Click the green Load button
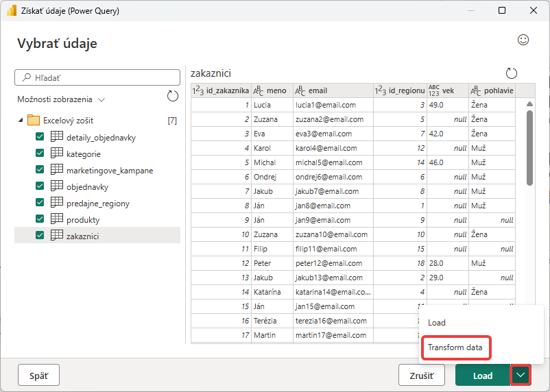This screenshot has height=392, width=550. [483, 375]
